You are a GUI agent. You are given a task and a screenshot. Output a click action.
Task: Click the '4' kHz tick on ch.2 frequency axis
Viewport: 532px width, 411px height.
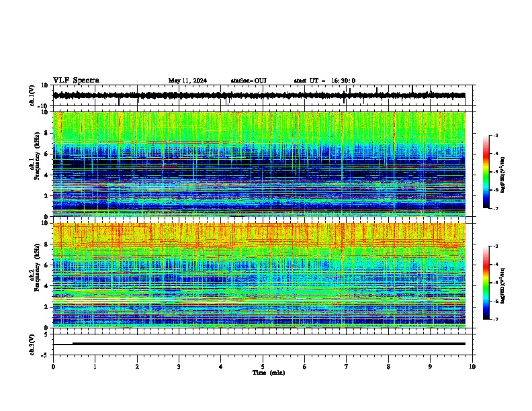click(47, 286)
